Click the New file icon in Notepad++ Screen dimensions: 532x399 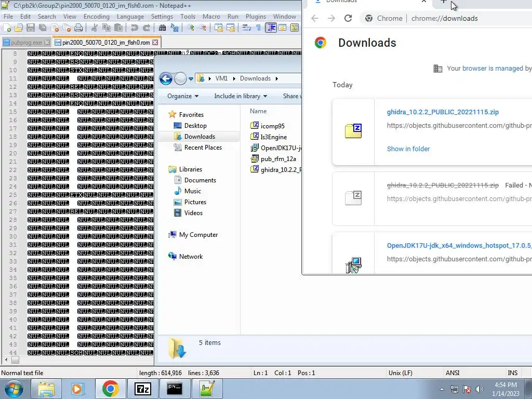point(7,28)
